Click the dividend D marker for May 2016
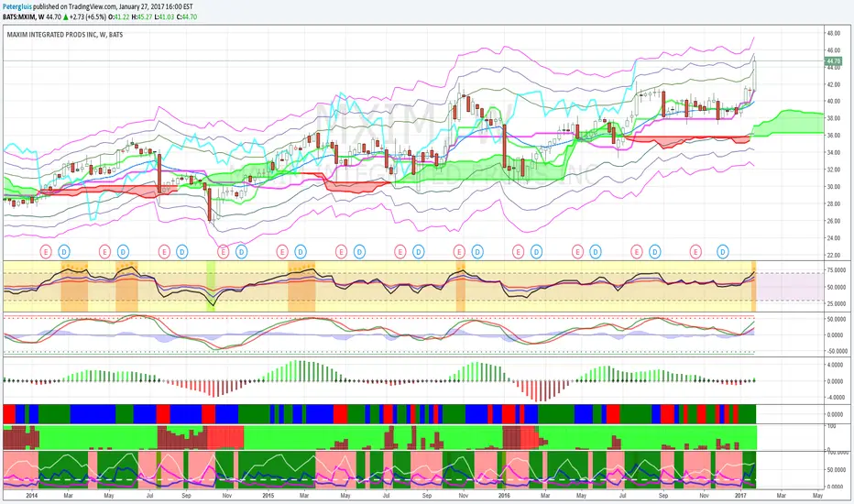 [596, 252]
